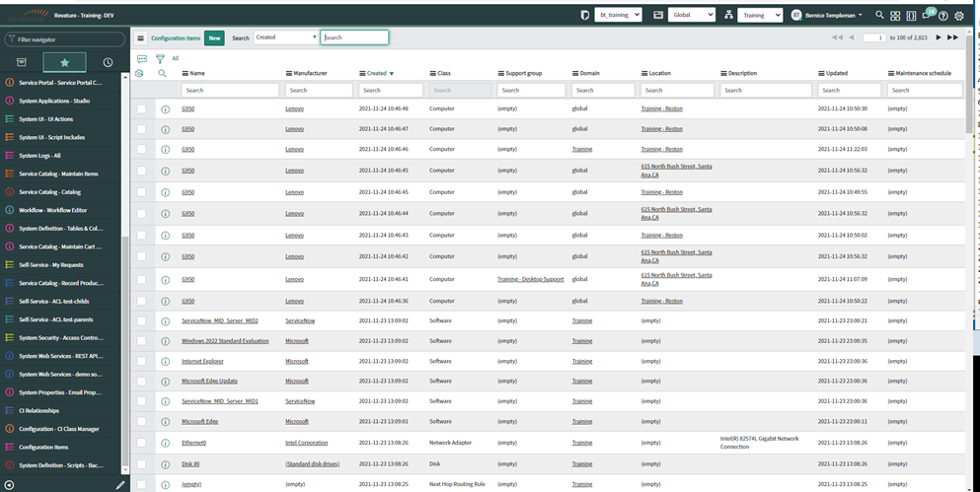Viewport: 980px width, 492px height.
Task: Sort by the Created column header
Action: tap(376, 73)
